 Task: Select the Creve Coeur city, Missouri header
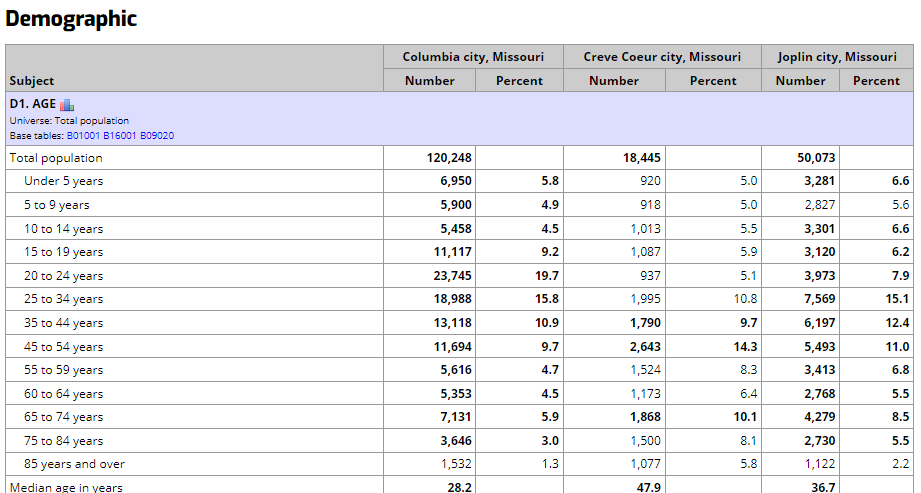point(662,57)
